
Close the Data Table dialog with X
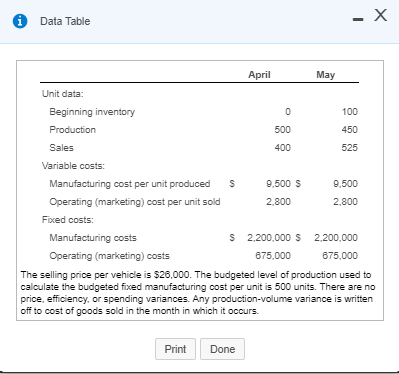tap(380, 15)
